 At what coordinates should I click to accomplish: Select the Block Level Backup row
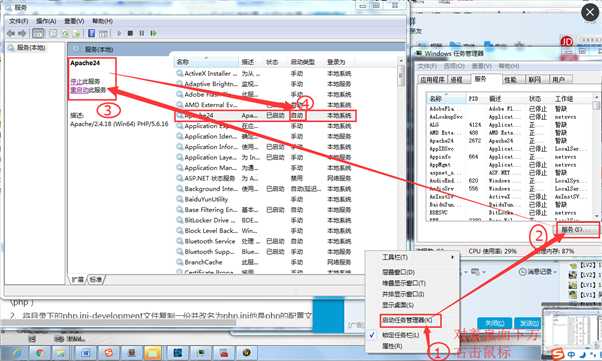coord(265,230)
